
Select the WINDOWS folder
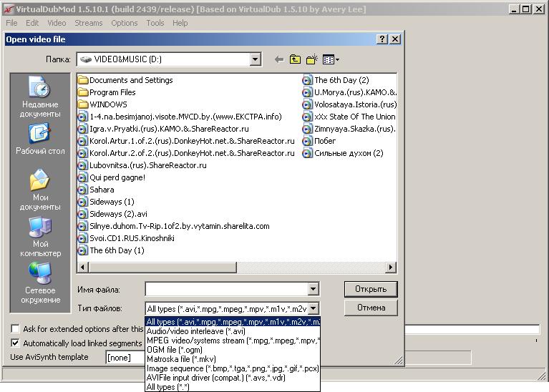pyautogui.click(x=102, y=104)
